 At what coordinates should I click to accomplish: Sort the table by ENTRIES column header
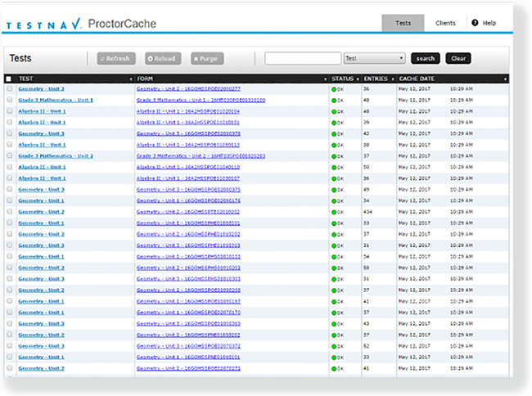[x=373, y=78]
